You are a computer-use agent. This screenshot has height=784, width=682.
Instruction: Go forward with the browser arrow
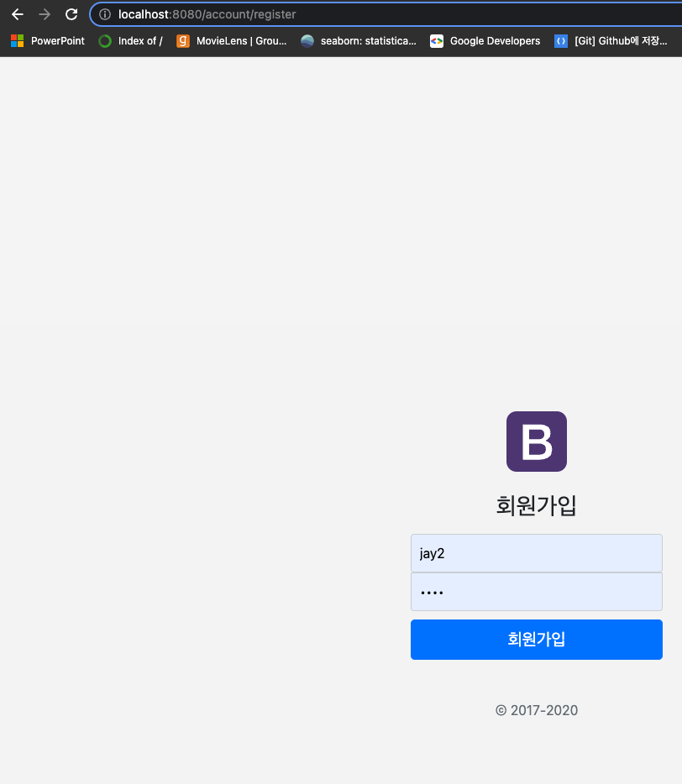[x=45, y=14]
